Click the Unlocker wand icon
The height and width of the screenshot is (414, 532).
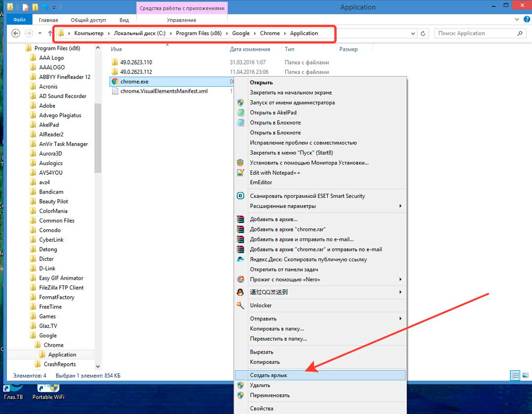coord(240,305)
